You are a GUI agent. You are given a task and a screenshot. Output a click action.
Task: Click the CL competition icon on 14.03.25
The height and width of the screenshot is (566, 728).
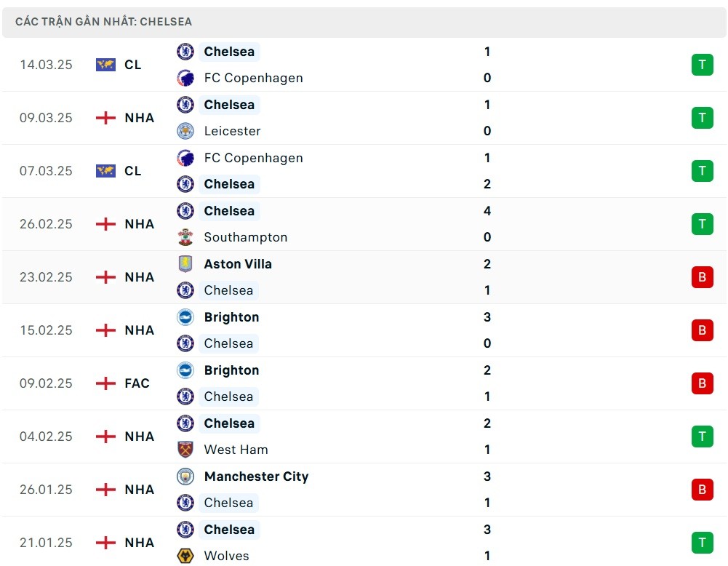click(x=105, y=65)
